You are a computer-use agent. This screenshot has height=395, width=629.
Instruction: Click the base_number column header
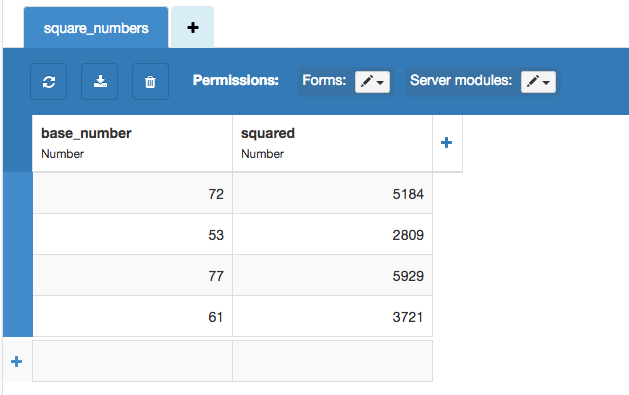coord(132,143)
